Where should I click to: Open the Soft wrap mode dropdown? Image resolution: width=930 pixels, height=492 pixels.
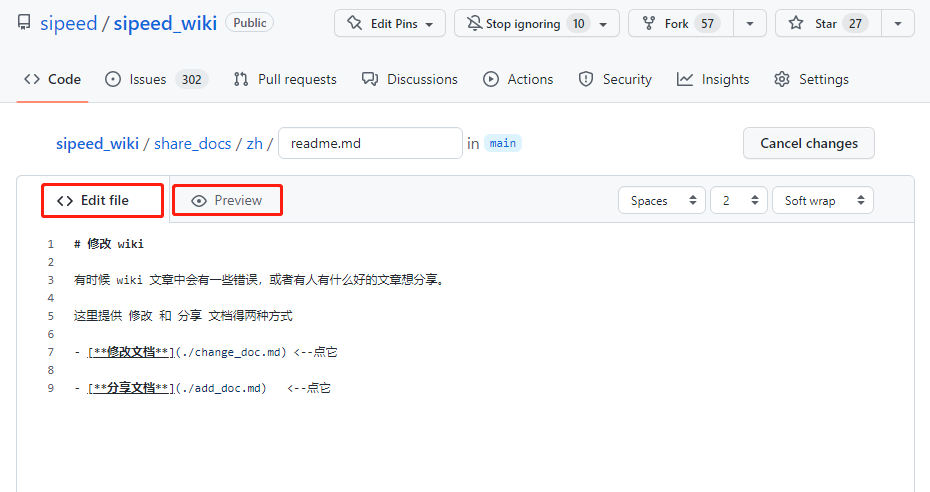[x=823, y=200]
